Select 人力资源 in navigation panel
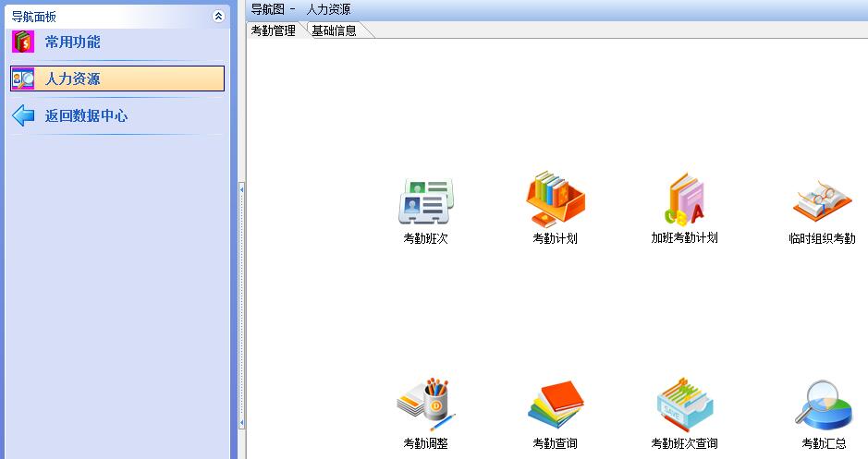This screenshot has height=459, width=868. click(x=117, y=79)
